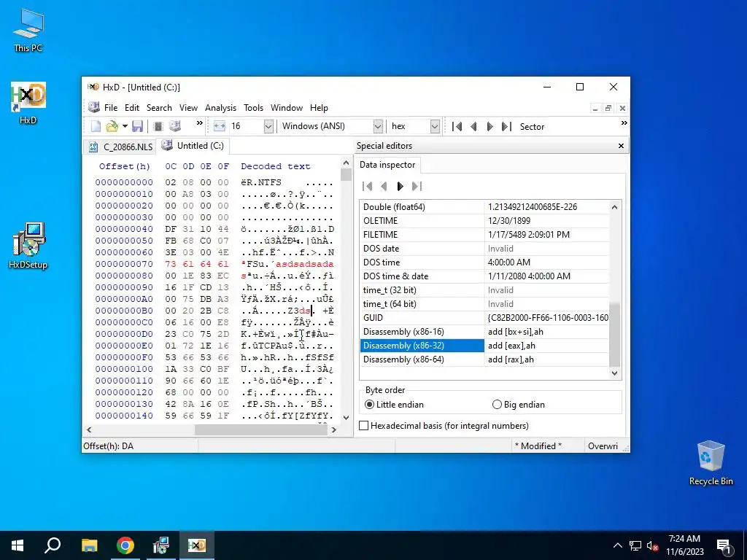Click the Save floppy disk icon
Viewport: 747px width, 560px height.
pos(138,126)
